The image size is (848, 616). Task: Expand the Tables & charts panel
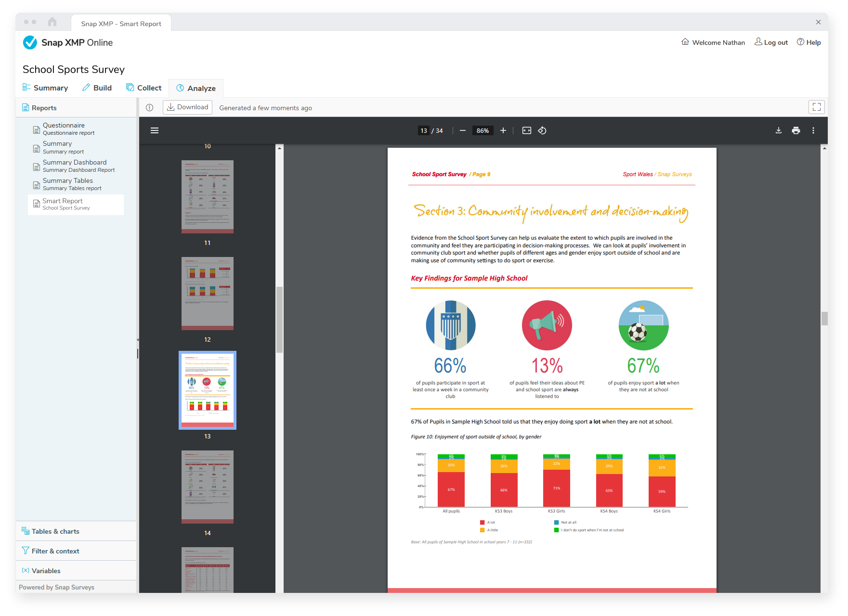click(55, 531)
